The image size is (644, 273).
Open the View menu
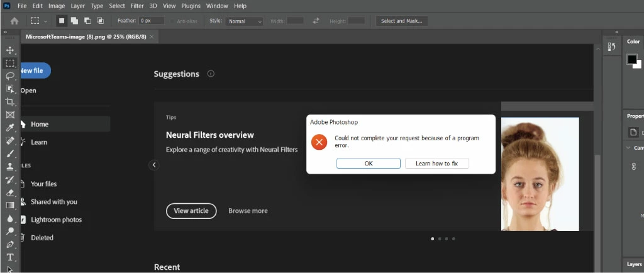[169, 6]
